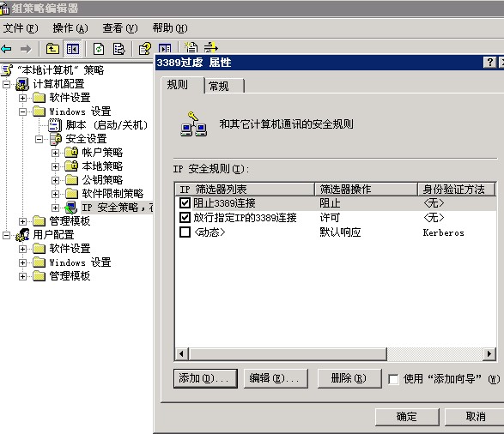Collapse the 计算机配置 tree node

click(6, 84)
